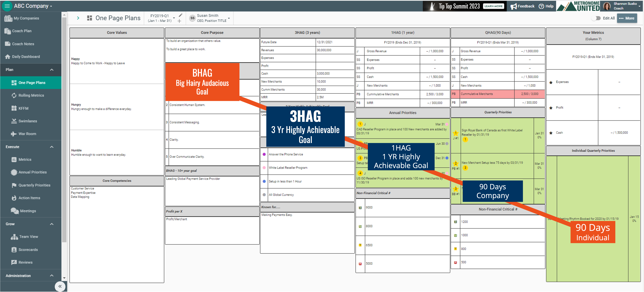Click the Help link
The height and width of the screenshot is (292, 644).
(546, 6)
